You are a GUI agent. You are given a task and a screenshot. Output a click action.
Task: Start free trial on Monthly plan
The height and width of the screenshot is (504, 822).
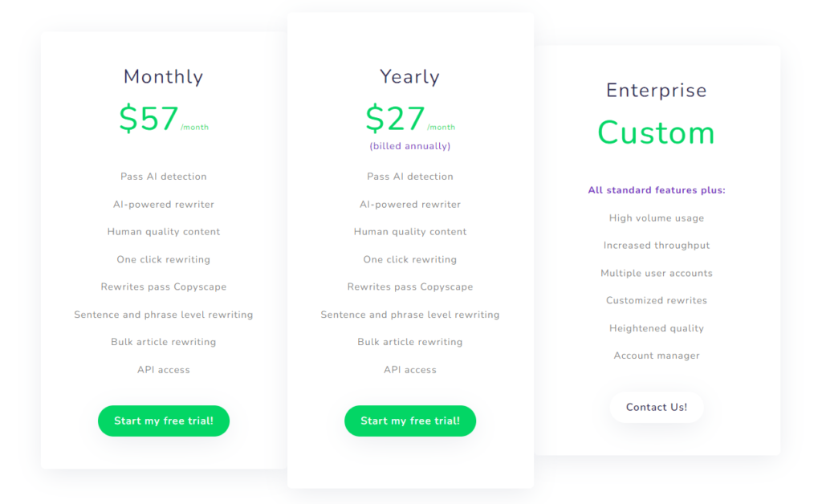point(164,421)
